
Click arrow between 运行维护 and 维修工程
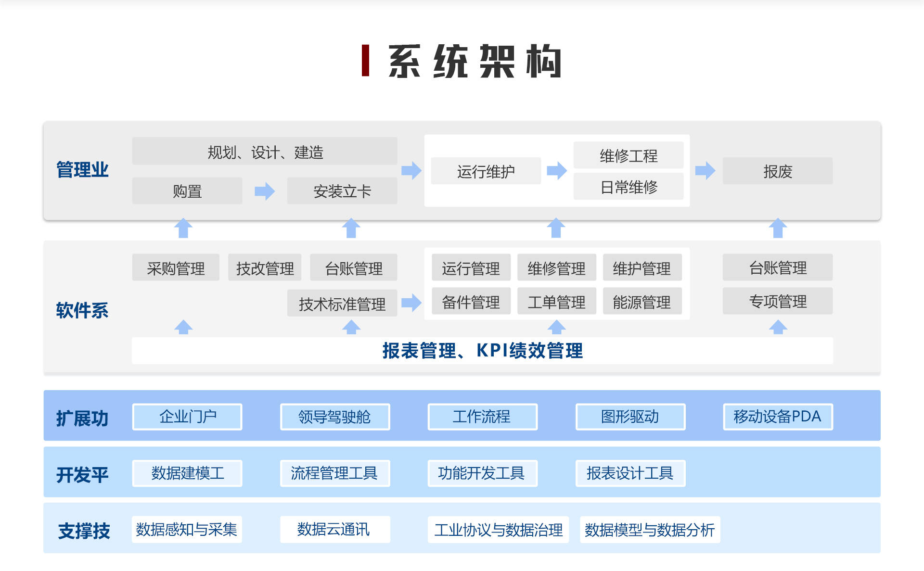[557, 170]
